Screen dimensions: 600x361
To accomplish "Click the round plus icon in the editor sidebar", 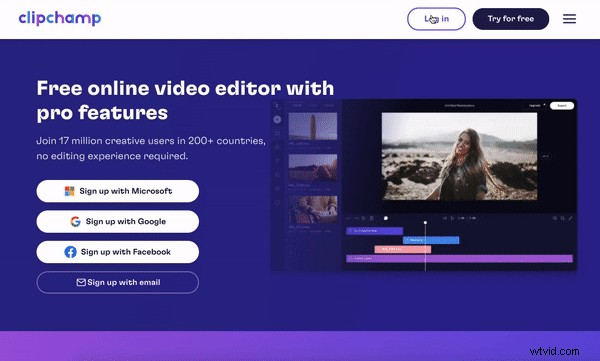I will click(277, 119).
